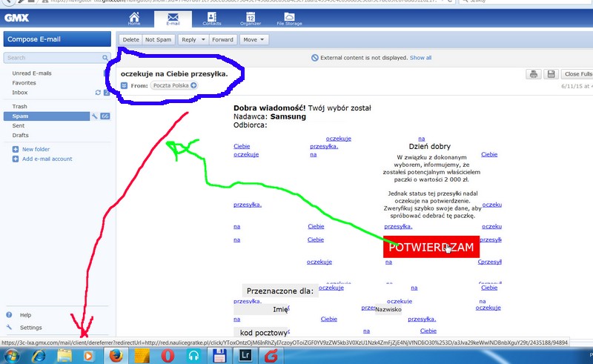
Task: Mark message as Not Spam
Action: (x=159, y=39)
